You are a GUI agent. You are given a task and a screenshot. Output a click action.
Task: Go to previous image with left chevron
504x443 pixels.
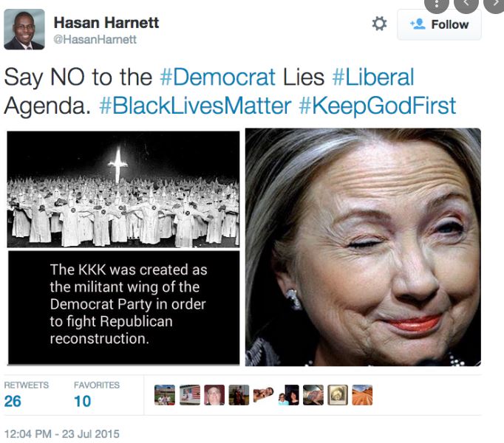coord(466,4)
